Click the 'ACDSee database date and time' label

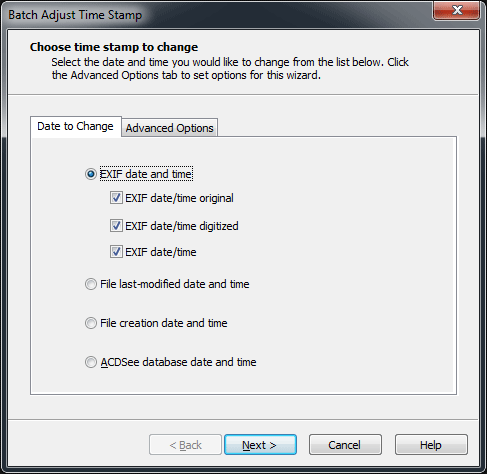[x=178, y=362]
